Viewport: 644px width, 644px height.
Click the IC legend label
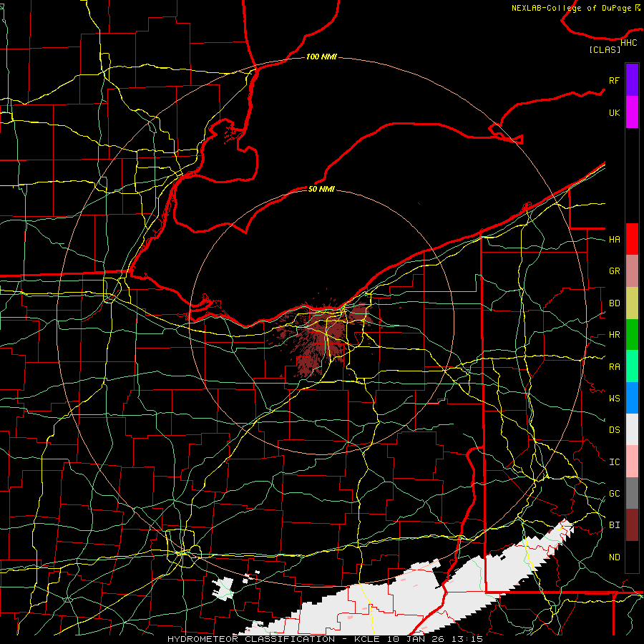pyautogui.click(x=615, y=462)
